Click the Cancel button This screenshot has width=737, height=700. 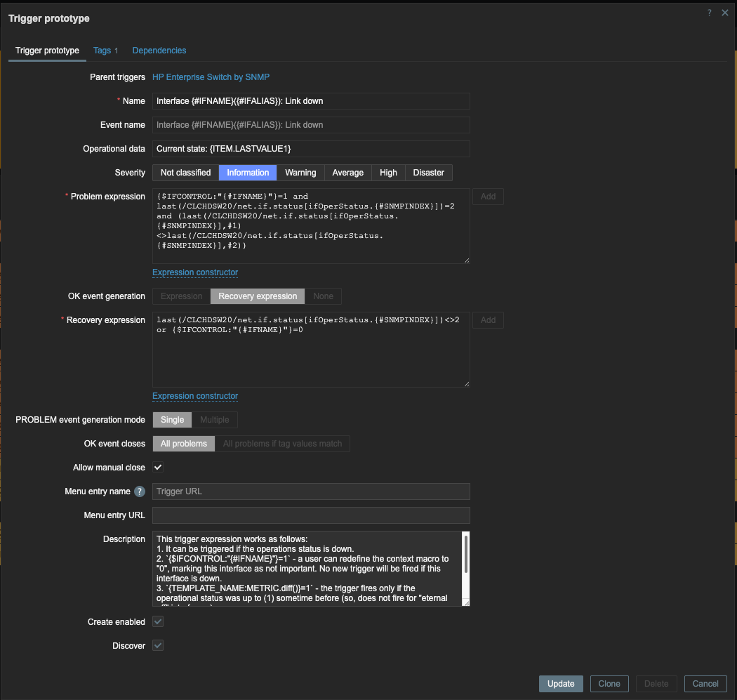point(705,684)
